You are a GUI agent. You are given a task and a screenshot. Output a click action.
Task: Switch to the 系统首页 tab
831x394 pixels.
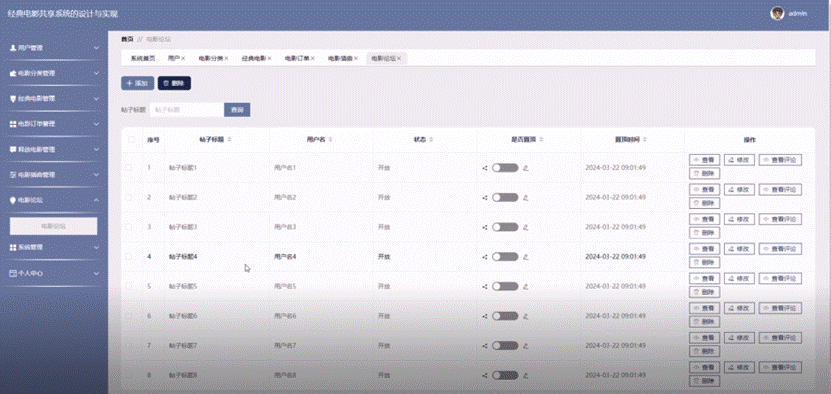point(143,58)
